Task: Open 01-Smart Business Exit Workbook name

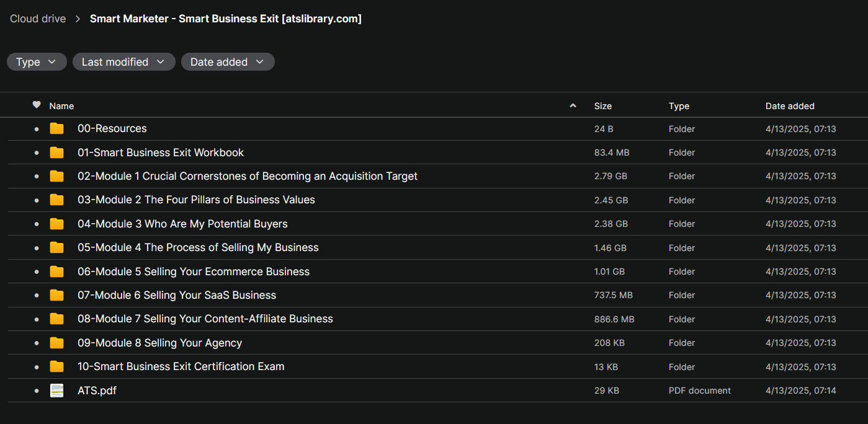Action: pyautogui.click(x=161, y=152)
